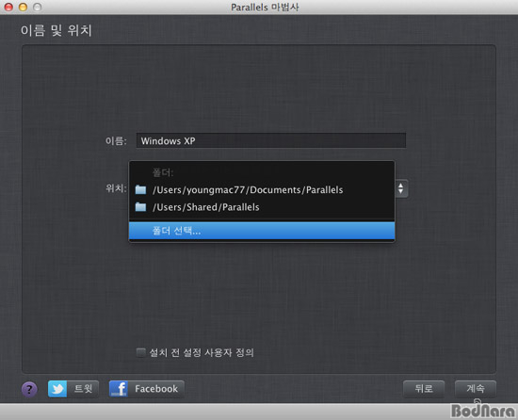The width and height of the screenshot is (518, 420).
Task: Click the gray zoom window button
Action: pyautogui.click(x=38, y=7)
